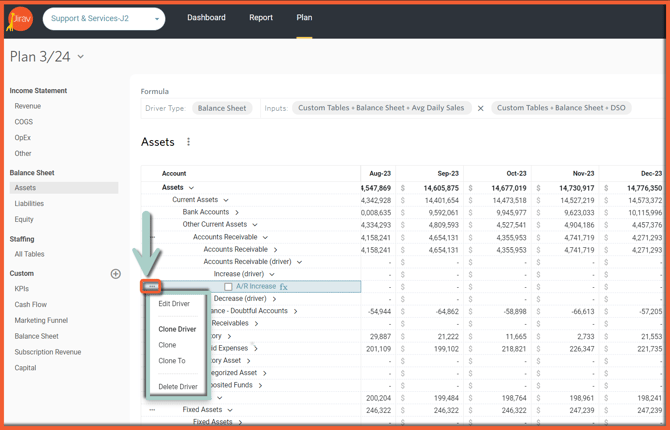This screenshot has height=430, width=670.
Task: Click the Balance Sheet driver type chip
Action: click(222, 108)
